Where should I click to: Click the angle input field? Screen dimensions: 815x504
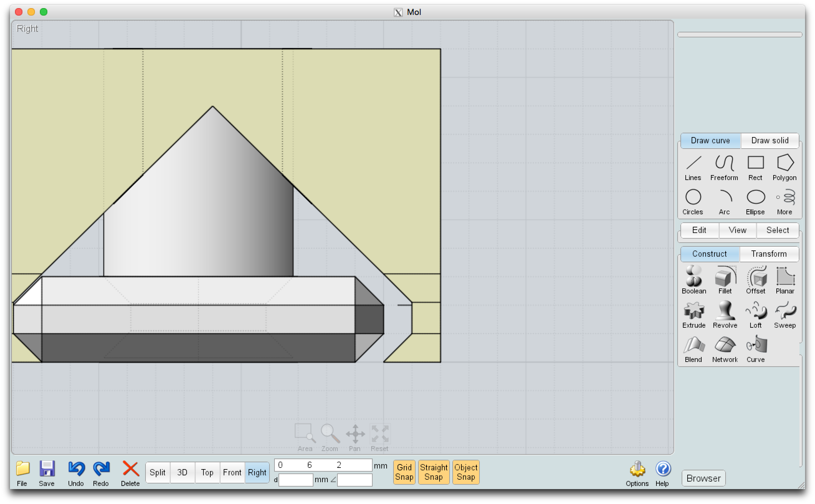point(355,480)
